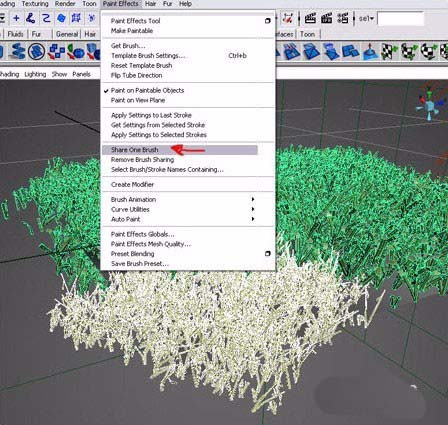Click the blue tilted polygon face shelf icon
The height and width of the screenshot is (425, 448).
[311, 52]
